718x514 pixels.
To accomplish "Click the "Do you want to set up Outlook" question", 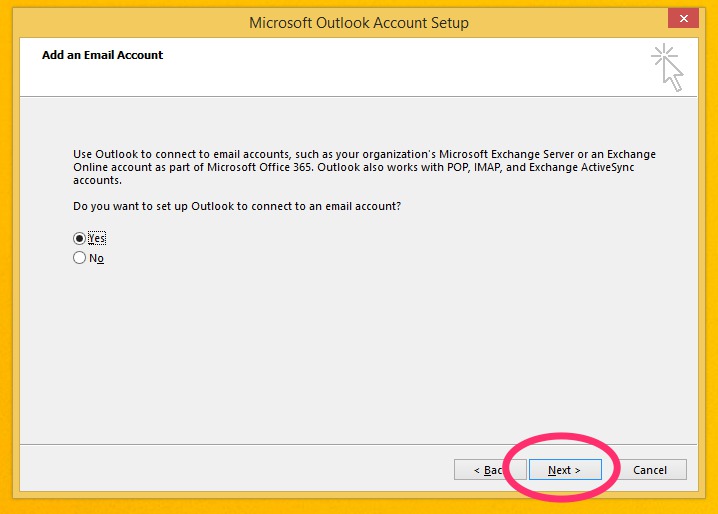I will 237,206.
